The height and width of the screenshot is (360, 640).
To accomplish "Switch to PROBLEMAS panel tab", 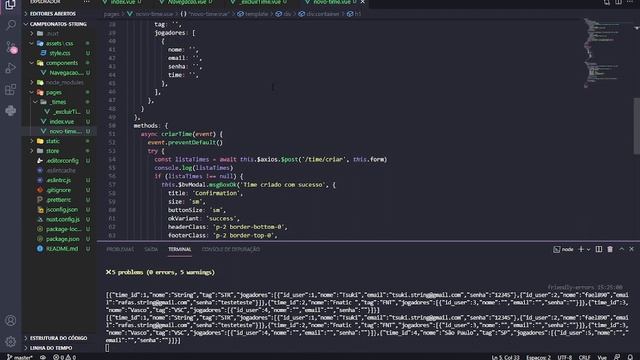I will click(120, 249).
